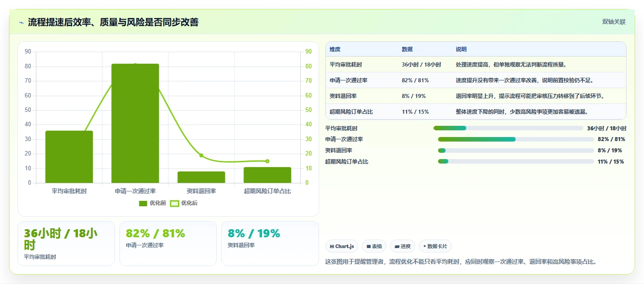Click the lightning bolt icon beside the title
This screenshot has height=284, width=644.
point(22,22)
